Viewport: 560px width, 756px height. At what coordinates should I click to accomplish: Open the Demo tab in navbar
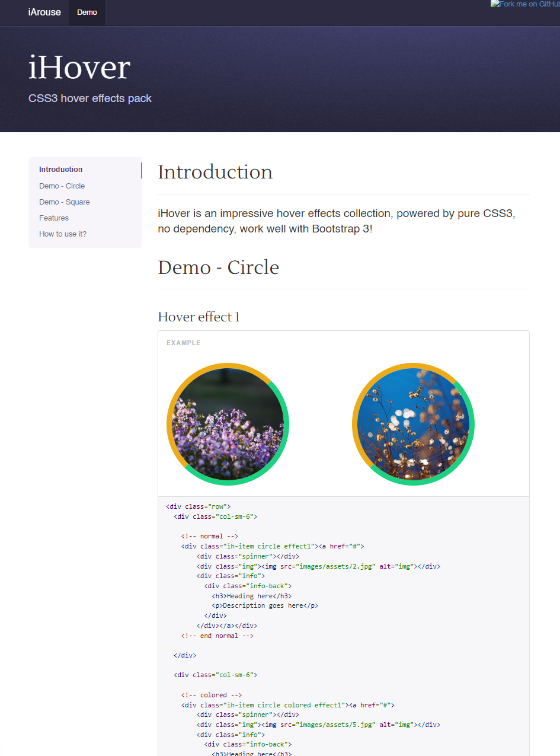87,12
